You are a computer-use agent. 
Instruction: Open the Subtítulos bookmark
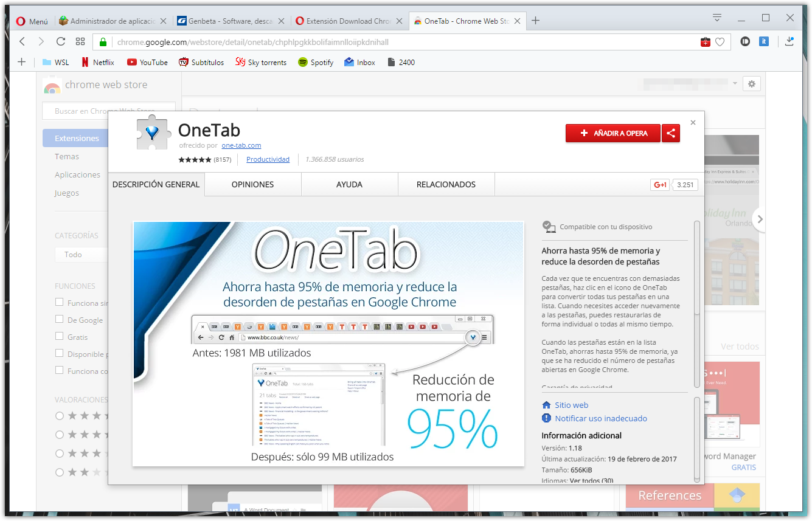[201, 62]
